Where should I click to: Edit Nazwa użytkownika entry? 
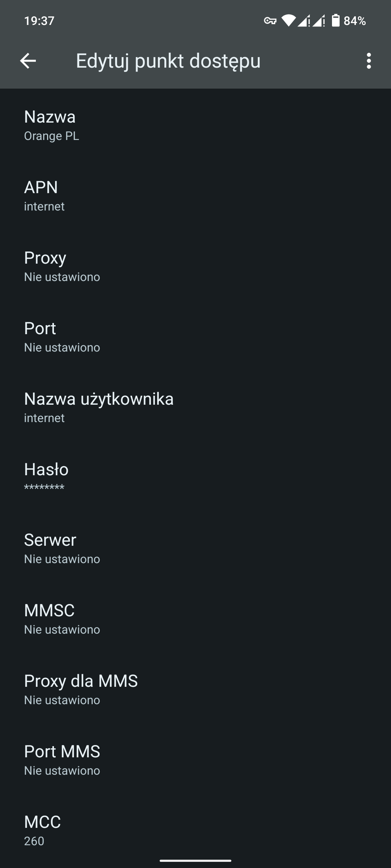coord(195,407)
